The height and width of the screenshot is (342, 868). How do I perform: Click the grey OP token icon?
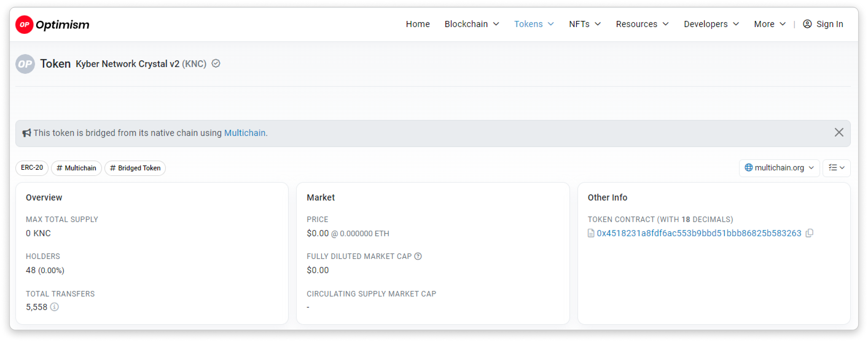tap(25, 64)
